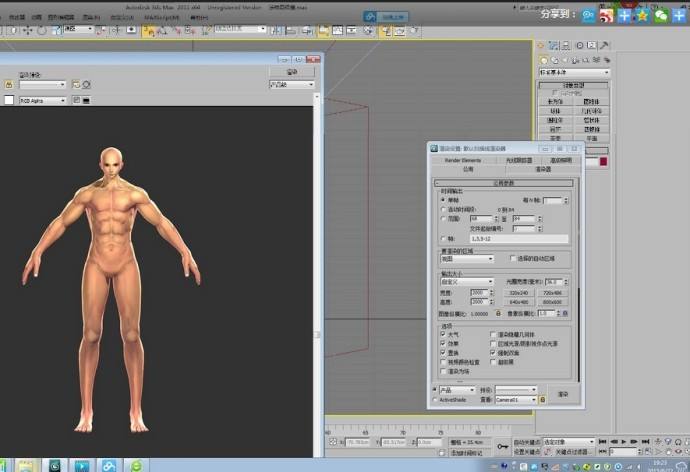Open the Utilities hammer tab
Viewport: 690px width, 472px height.
coord(603,45)
